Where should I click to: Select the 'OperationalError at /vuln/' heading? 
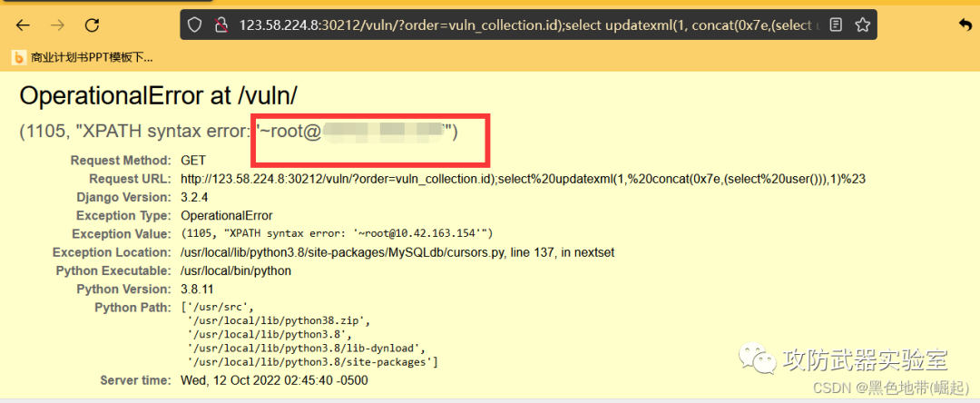(159, 95)
